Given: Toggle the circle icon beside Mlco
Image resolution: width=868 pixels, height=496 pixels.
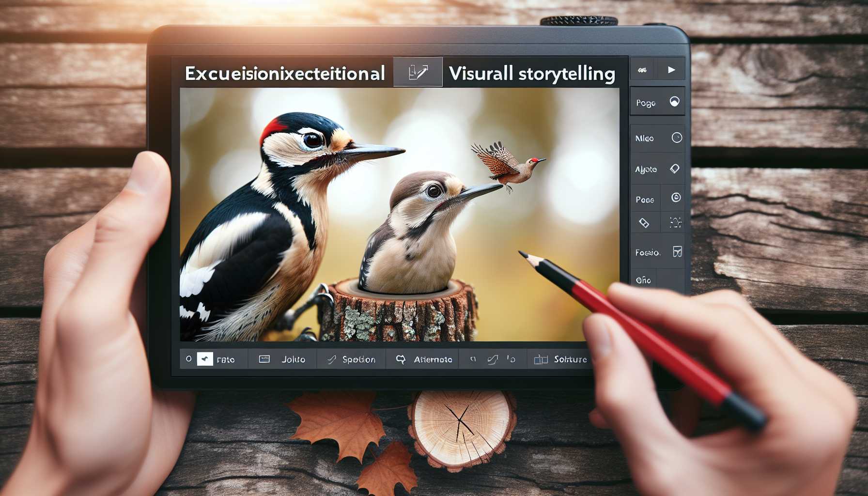Looking at the screenshot, I should tap(677, 138).
